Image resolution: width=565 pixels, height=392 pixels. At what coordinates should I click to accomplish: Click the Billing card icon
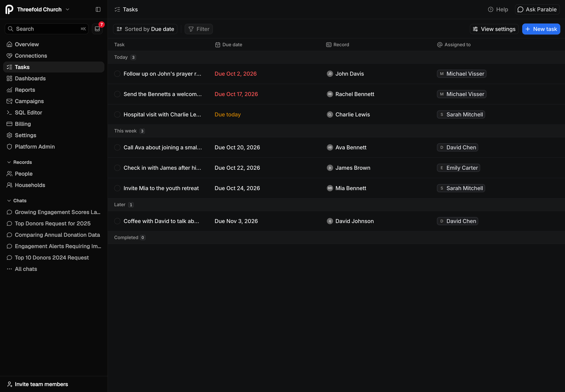[9, 124]
